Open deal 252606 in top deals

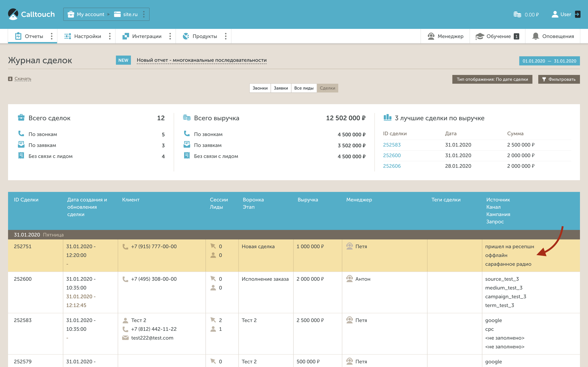click(392, 166)
